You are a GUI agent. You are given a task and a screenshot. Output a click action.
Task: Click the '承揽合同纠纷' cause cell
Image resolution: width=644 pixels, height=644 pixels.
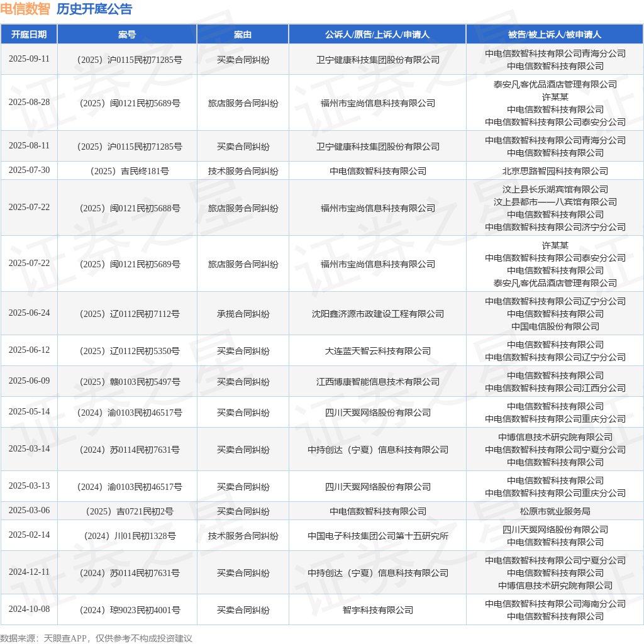pyautogui.click(x=243, y=314)
